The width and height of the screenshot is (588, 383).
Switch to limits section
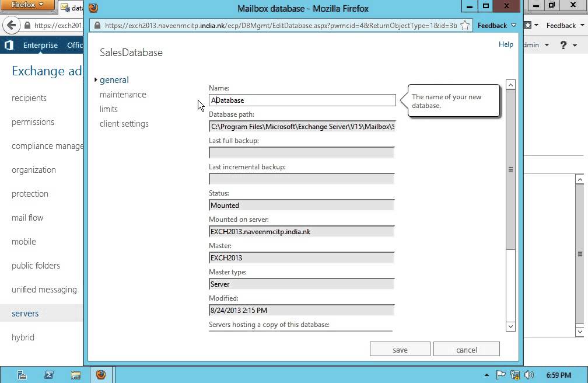pos(108,109)
